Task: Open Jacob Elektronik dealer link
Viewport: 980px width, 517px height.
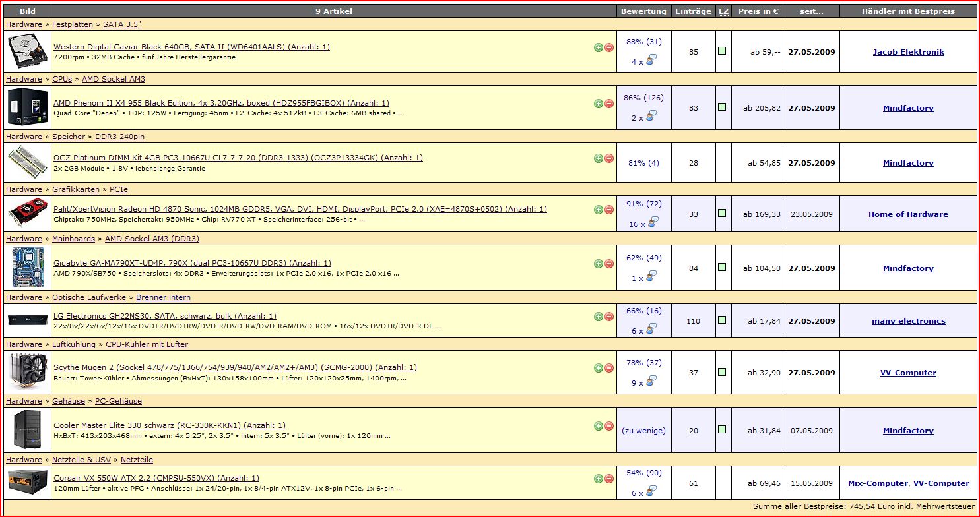Action: pos(909,52)
